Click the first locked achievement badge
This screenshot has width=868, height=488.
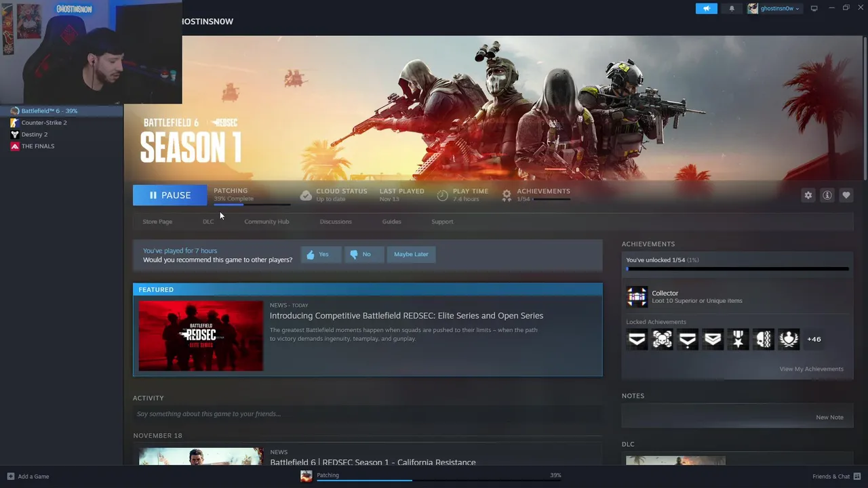pyautogui.click(x=637, y=339)
